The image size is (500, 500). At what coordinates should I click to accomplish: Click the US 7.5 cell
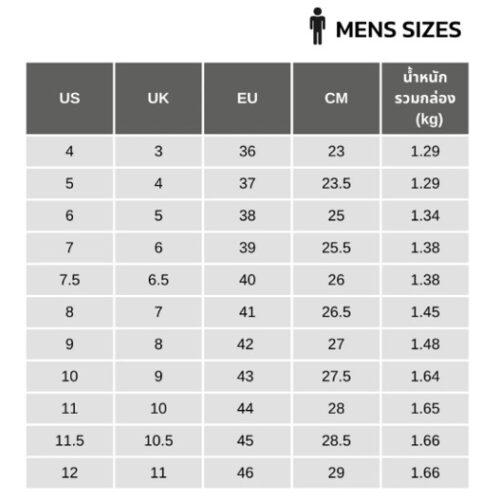point(70,280)
